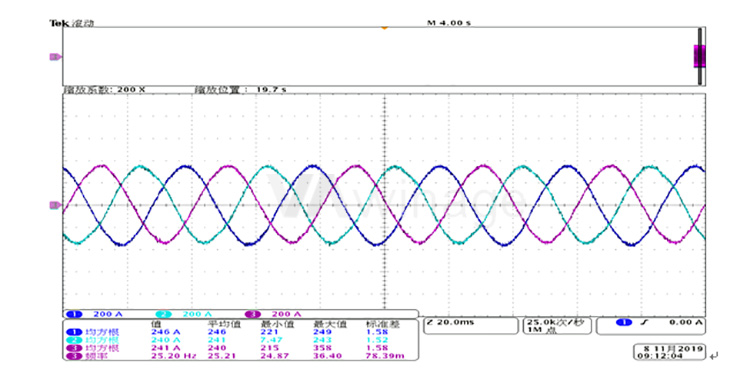
Task: Click the 0.00 A trigger level readout
Action: coord(686,322)
